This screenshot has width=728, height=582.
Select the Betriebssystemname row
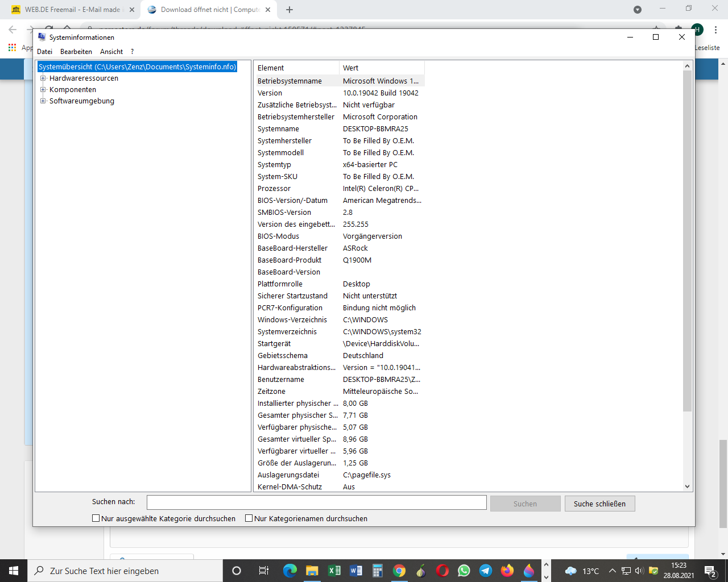coord(340,81)
